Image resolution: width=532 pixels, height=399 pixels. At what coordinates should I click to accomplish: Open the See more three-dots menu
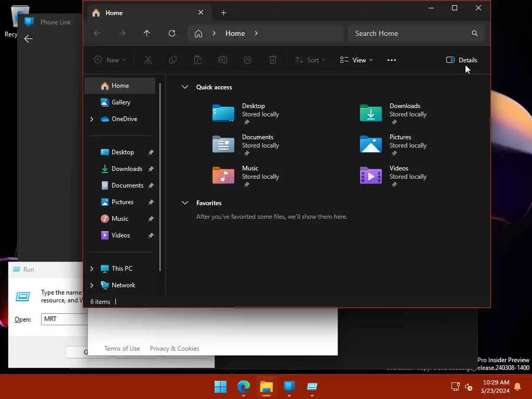[392, 60]
